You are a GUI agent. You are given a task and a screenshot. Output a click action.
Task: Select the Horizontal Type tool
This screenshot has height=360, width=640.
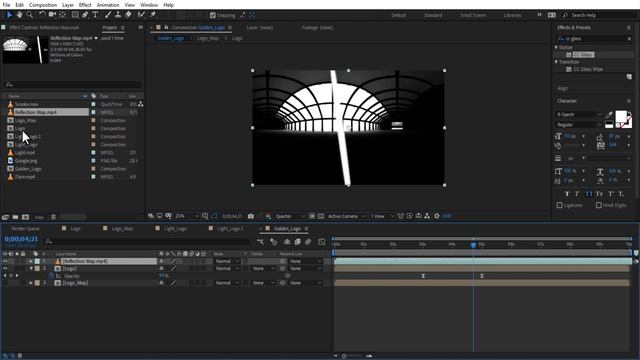[95, 15]
